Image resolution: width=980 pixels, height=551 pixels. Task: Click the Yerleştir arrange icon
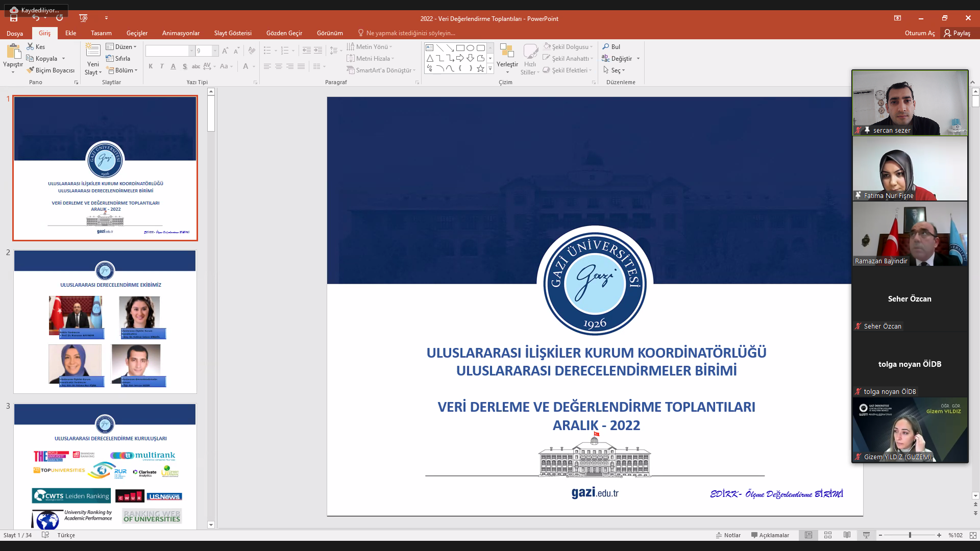[x=507, y=51]
